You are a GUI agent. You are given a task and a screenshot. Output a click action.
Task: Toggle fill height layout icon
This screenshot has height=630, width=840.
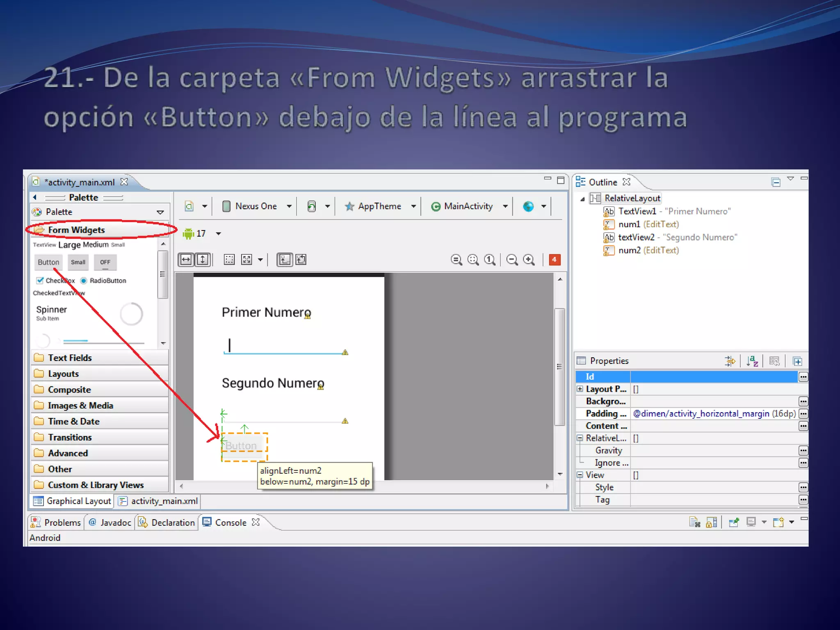point(203,260)
